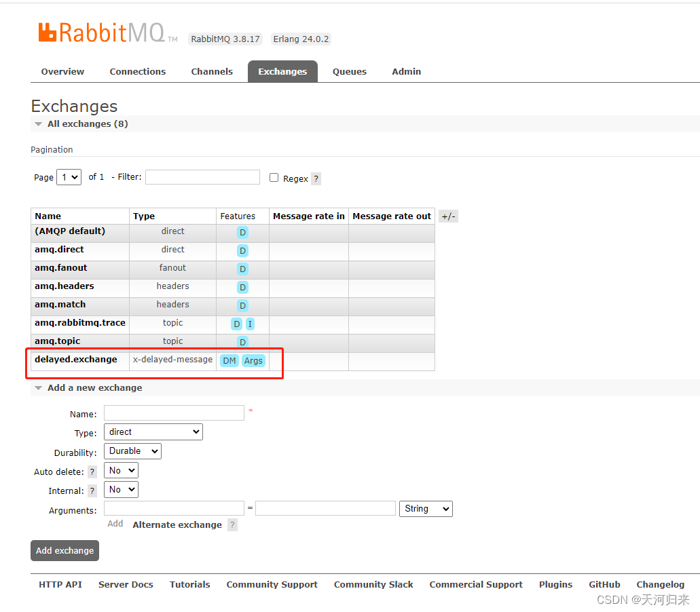
Task: Sort by Message rate out header
Action: tap(392, 216)
